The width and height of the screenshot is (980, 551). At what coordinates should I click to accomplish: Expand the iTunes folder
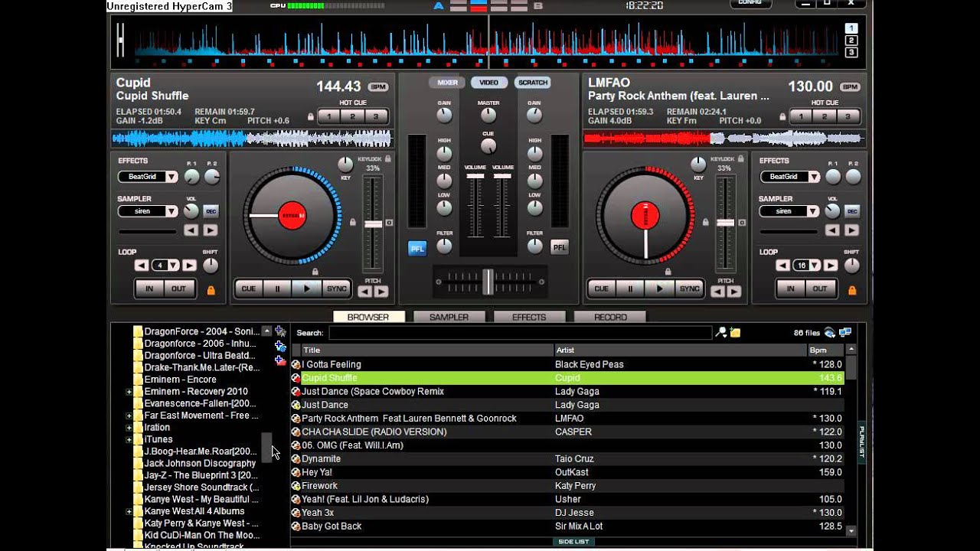point(129,439)
